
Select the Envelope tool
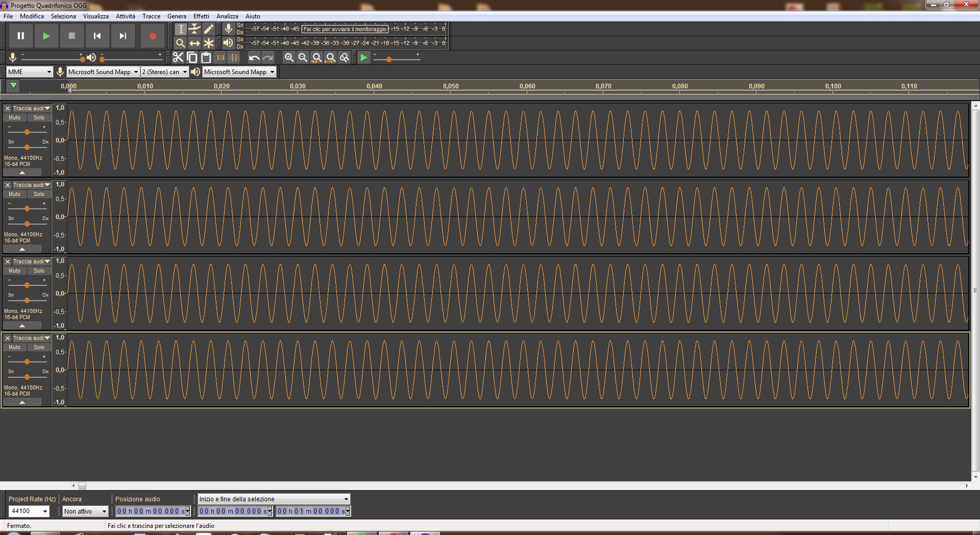tap(194, 29)
